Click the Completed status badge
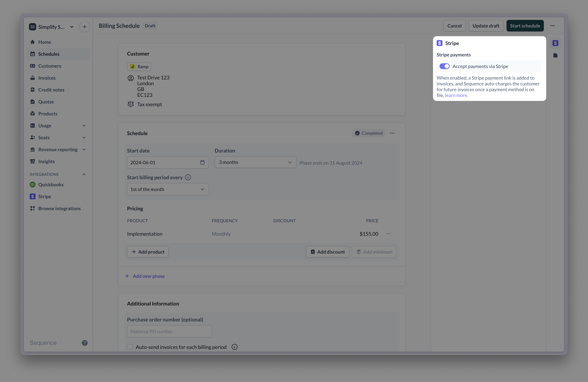The height and width of the screenshot is (382, 588). click(368, 133)
